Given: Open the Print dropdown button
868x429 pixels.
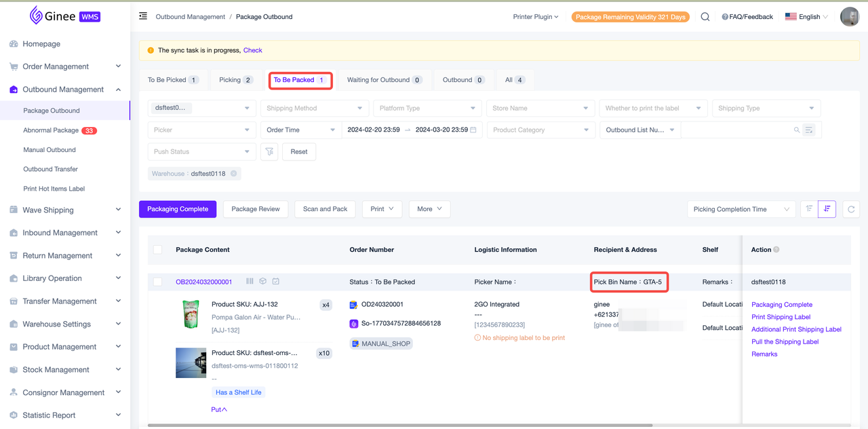Looking at the screenshot, I should [382, 209].
